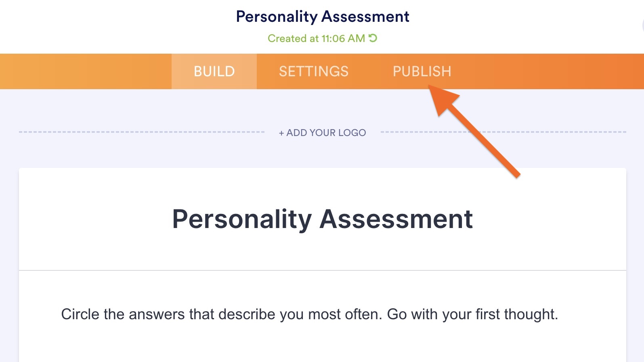Viewport: 644px width, 362px height.
Task: Click the lavender margin left of the form card
Action: click(x=9, y=262)
